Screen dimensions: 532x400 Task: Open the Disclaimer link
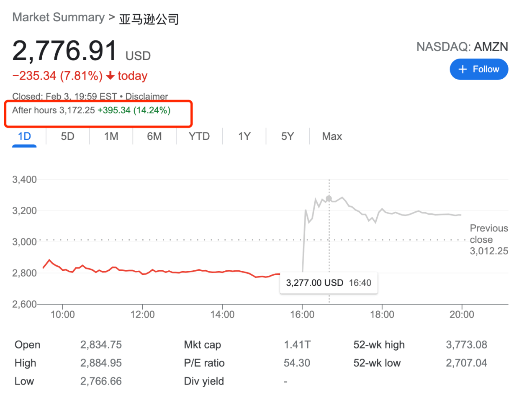[x=146, y=96]
